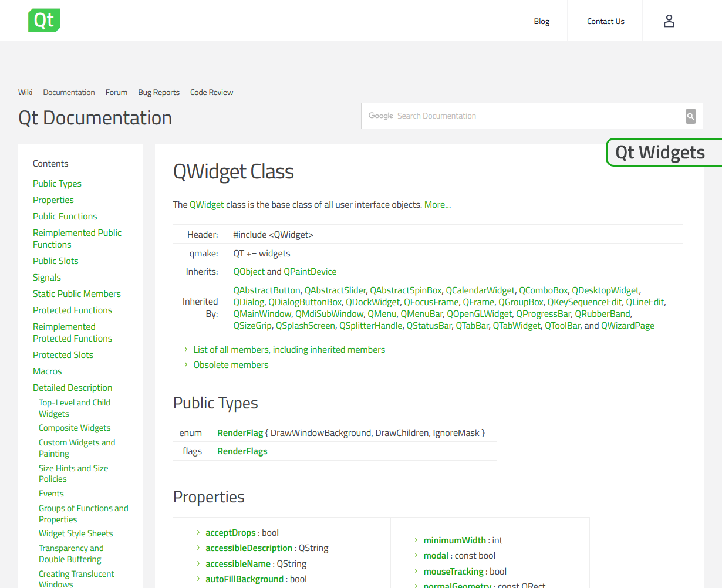Click the Google logo in the search bar
Viewport: 722px width, 588px height.
[380, 116]
